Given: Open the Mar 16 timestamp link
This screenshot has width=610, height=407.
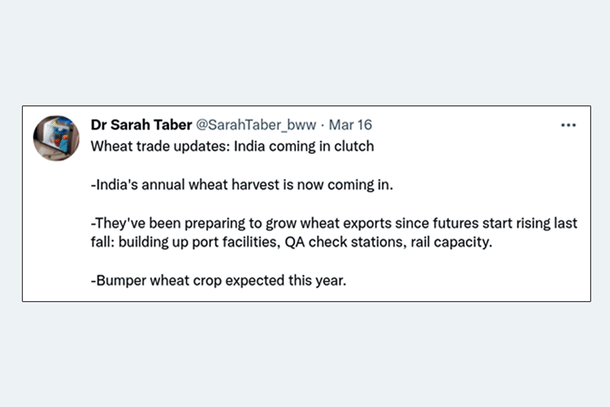Looking at the screenshot, I should click(x=350, y=126).
